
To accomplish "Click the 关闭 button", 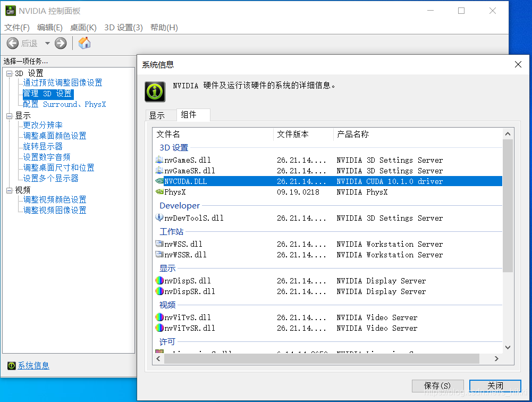I will click(x=495, y=386).
